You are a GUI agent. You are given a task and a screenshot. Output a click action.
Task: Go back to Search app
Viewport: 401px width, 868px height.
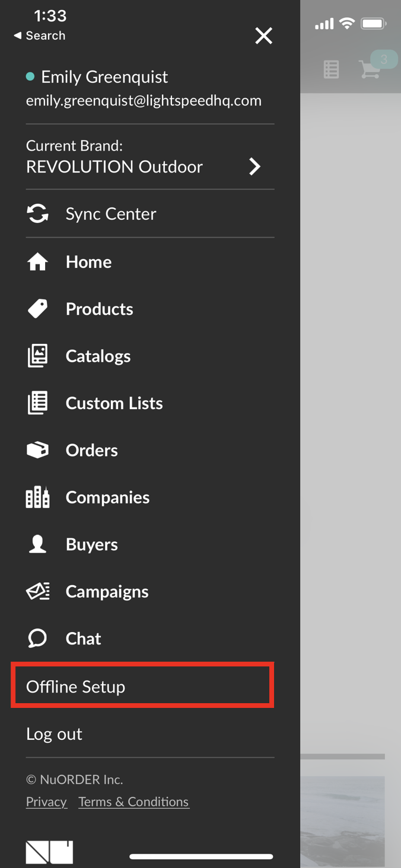[x=39, y=36]
